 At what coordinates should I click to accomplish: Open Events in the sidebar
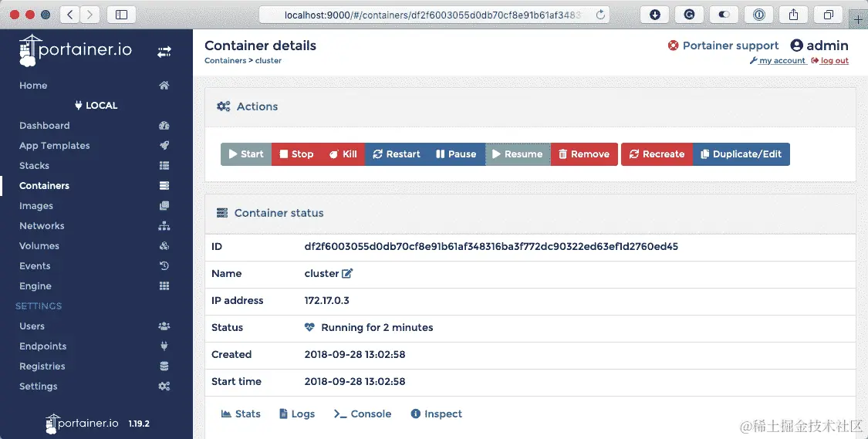[x=35, y=265]
